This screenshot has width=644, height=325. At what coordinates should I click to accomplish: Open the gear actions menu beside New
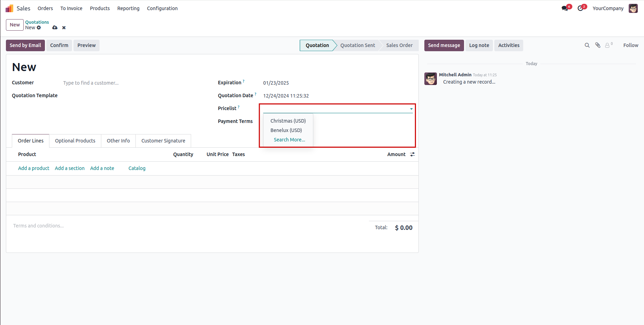(x=39, y=28)
